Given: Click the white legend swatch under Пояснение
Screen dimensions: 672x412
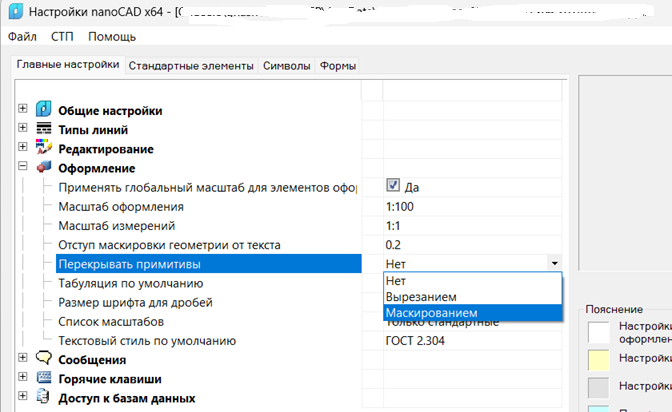Looking at the screenshot, I should click(599, 332).
